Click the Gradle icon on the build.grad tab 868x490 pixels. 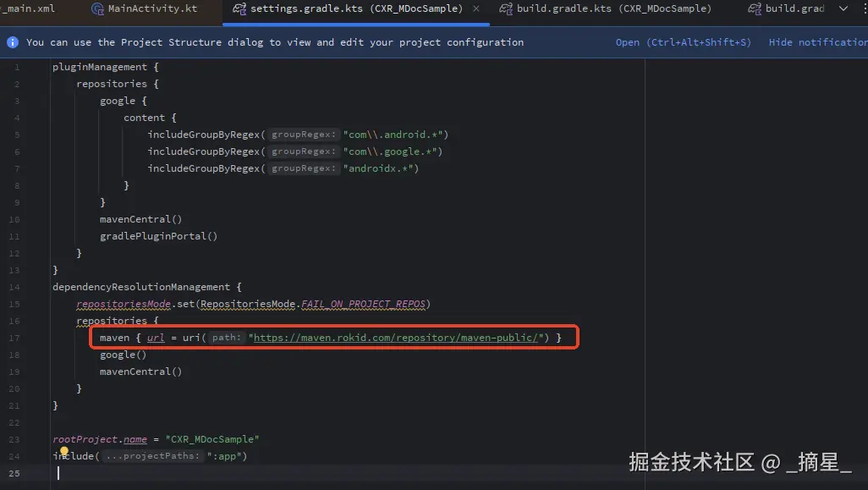pyautogui.click(x=754, y=8)
